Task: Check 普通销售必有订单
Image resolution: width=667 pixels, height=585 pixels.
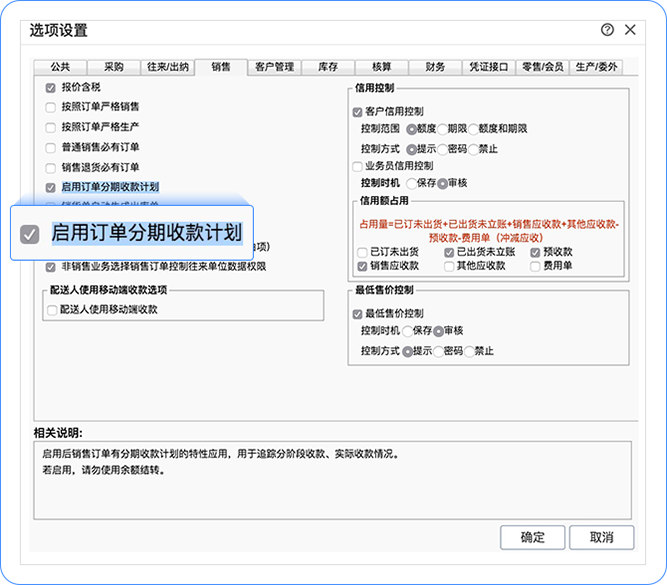Action: coord(51,148)
